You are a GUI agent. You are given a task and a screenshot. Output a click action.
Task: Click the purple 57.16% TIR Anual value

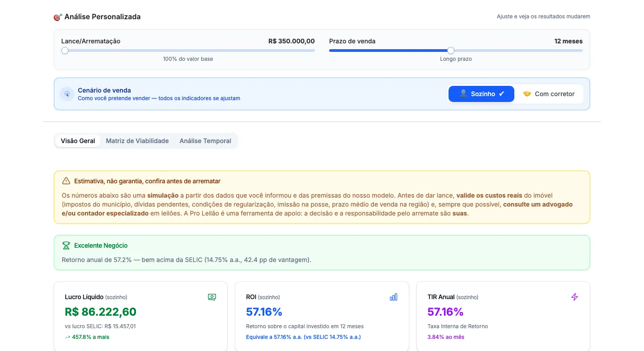pyautogui.click(x=445, y=312)
